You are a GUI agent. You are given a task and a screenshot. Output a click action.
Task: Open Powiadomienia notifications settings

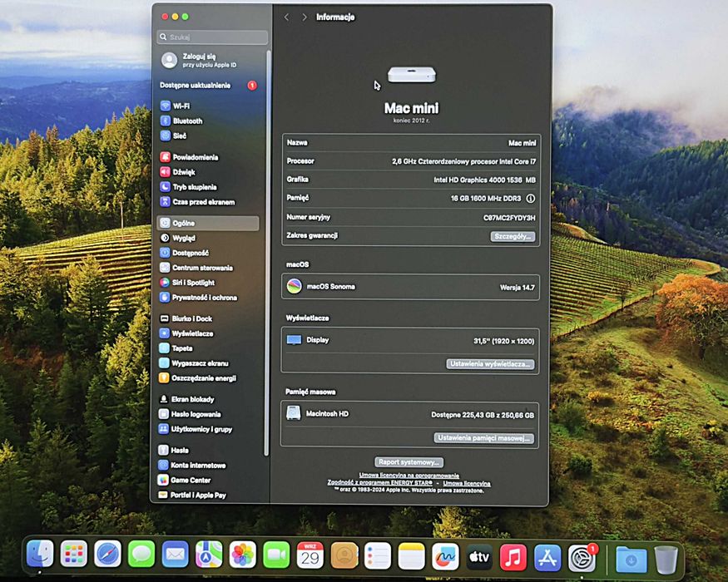189,157
